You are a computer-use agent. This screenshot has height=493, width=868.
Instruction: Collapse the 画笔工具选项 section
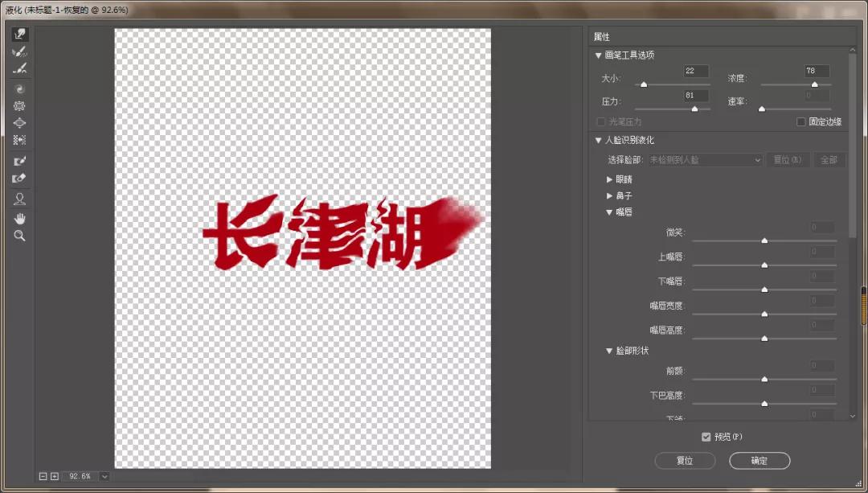point(598,54)
